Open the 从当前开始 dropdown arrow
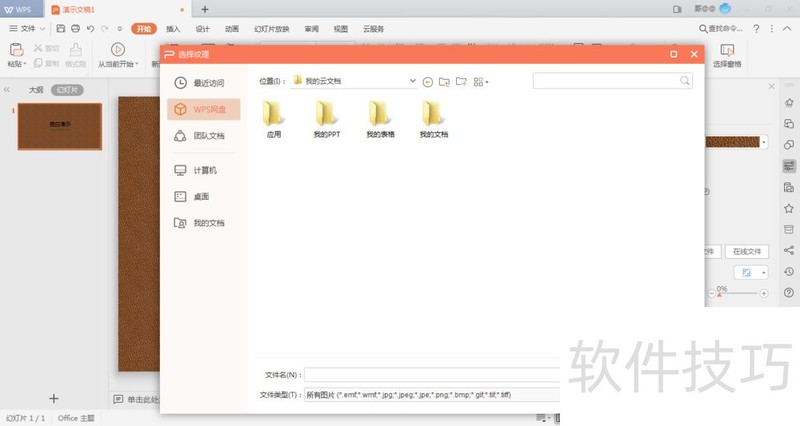The height and width of the screenshot is (426, 800). (137, 64)
